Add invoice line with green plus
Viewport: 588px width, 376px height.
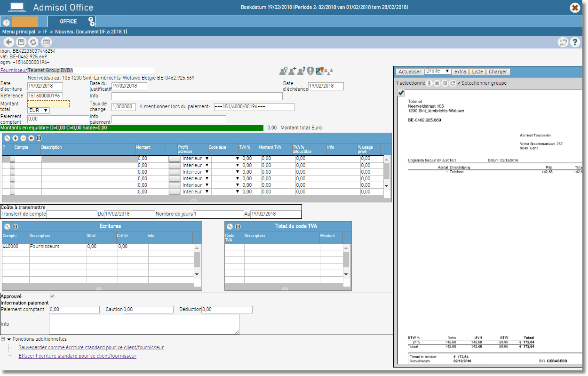[x=15, y=138]
